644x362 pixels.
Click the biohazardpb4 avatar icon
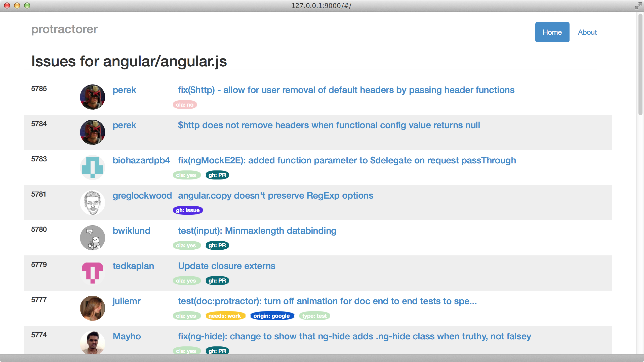[x=93, y=167]
